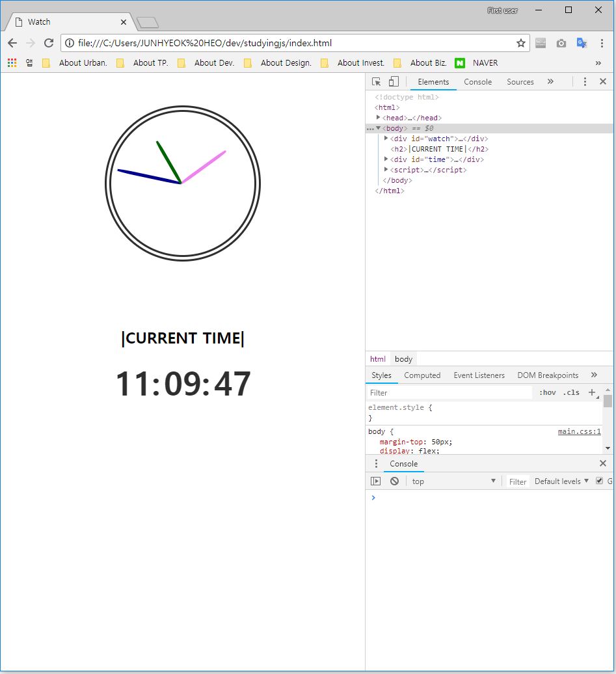Expand the script element node
Image resolution: width=616 pixels, height=674 pixels.
coord(386,169)
